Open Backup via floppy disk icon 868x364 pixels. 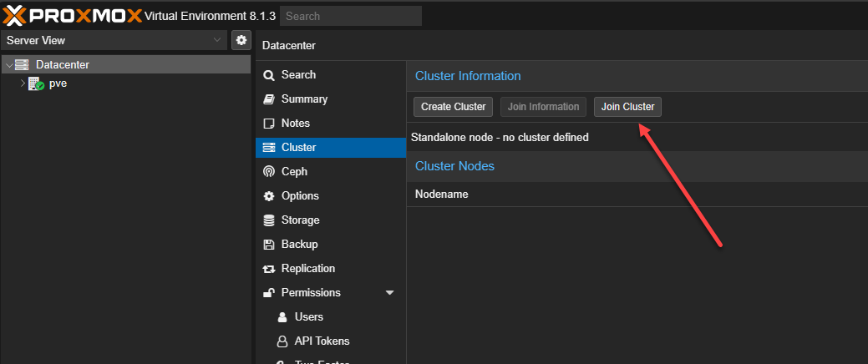268,245
